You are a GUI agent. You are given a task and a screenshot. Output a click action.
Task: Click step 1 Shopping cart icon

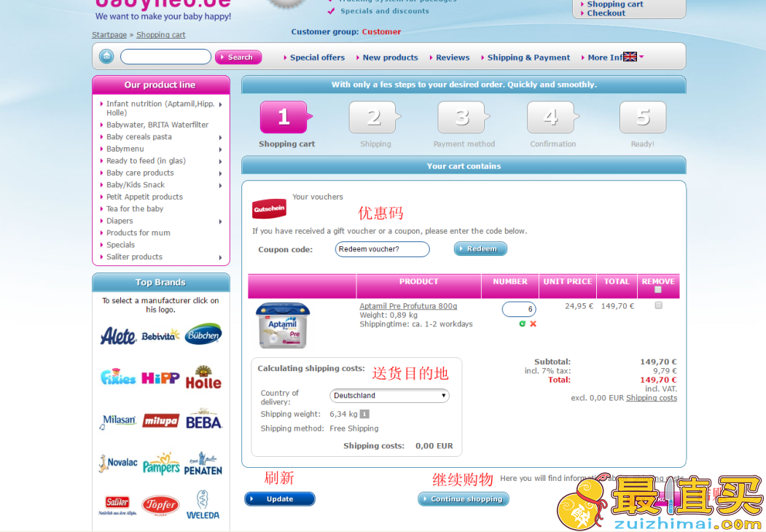(286, 117)
